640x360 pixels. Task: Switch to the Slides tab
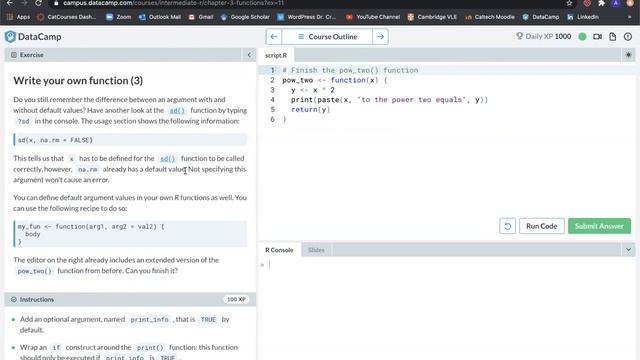click(316, 250)
